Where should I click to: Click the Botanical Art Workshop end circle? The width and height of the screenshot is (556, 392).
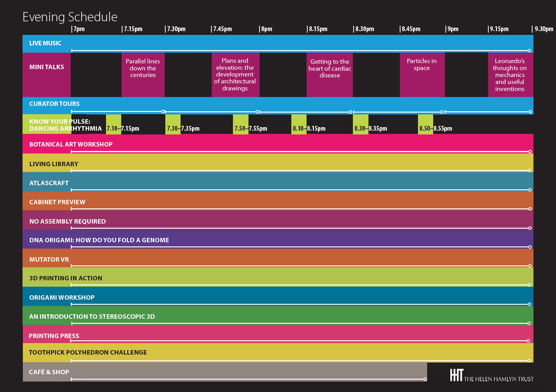click(530, 152)
